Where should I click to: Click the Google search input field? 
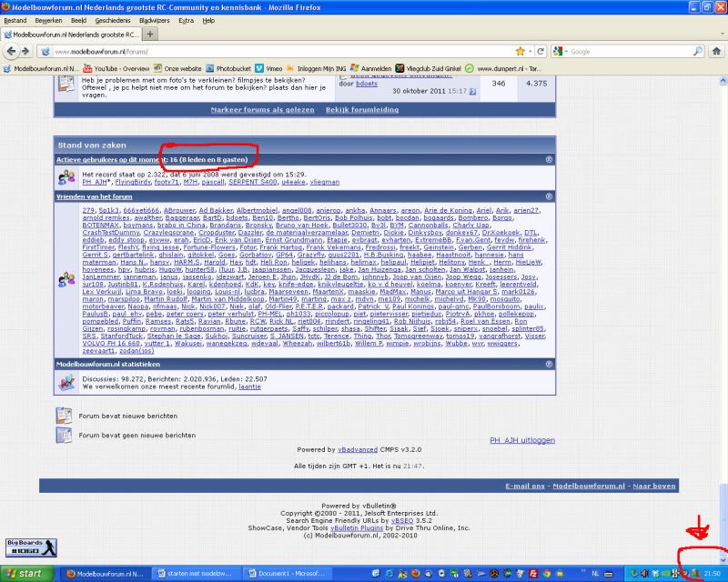(x=630, y=52)
